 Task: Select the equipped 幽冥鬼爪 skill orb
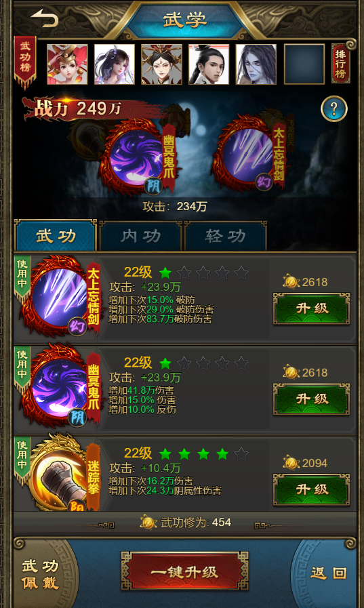pyautogui.click(x=137, y=157)
